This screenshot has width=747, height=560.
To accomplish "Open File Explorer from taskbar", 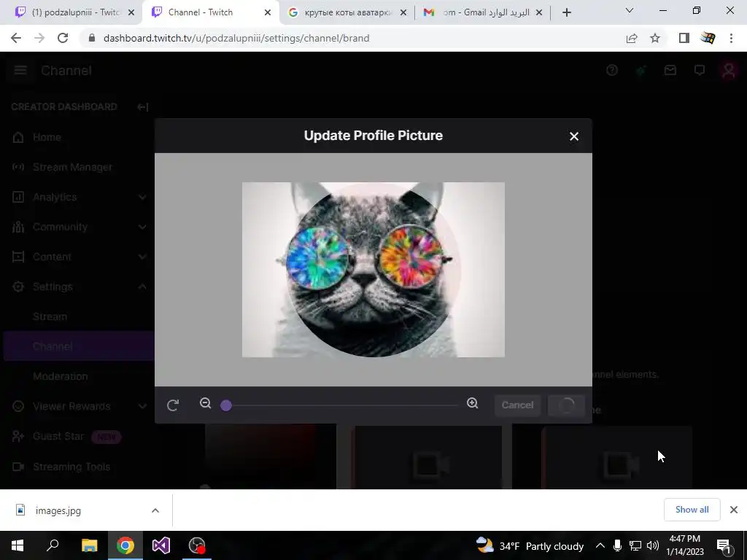I will [89, 545].
